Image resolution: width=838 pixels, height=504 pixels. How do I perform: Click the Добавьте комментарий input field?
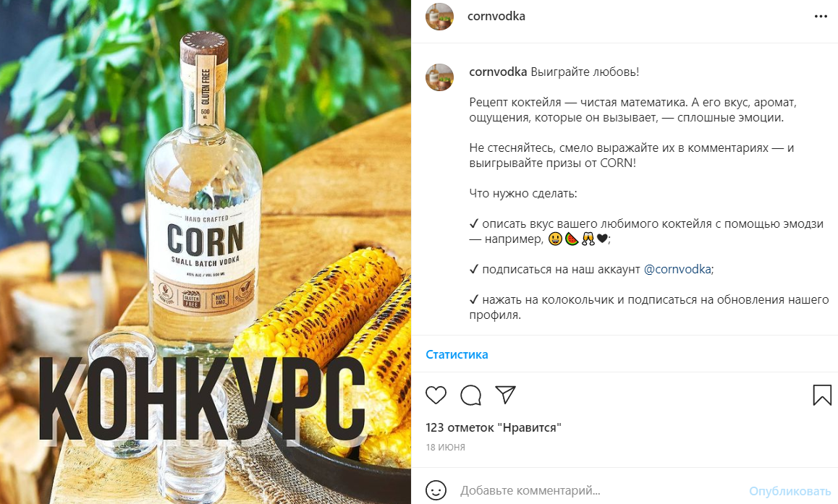[x=598, y=490]
